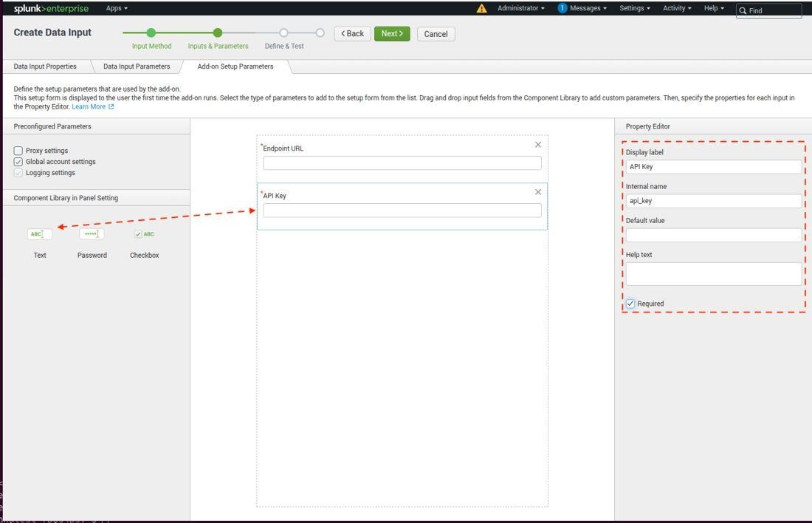Viewport: 812px width, 523px height.
Task: Open the Administrator dropdown
Action: point(520,8)
